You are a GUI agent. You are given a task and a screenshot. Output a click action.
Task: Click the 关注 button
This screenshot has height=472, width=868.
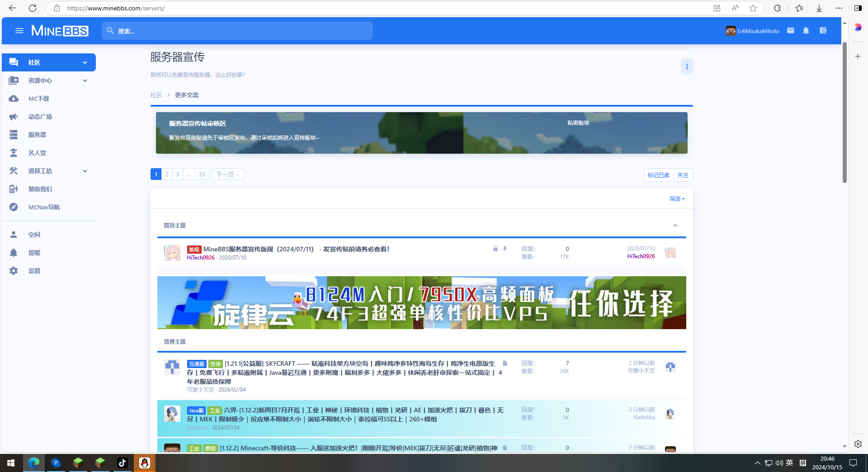(x=683, y=175)
